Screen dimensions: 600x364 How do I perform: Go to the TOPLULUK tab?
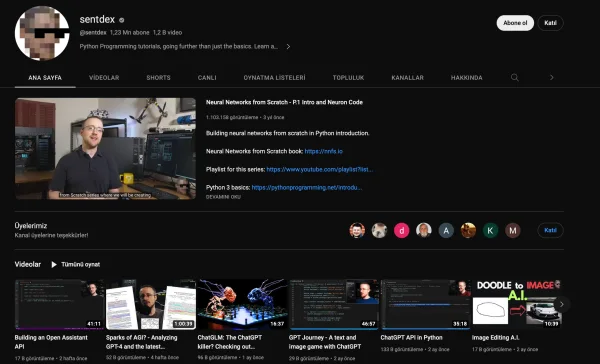coord(348,78)
